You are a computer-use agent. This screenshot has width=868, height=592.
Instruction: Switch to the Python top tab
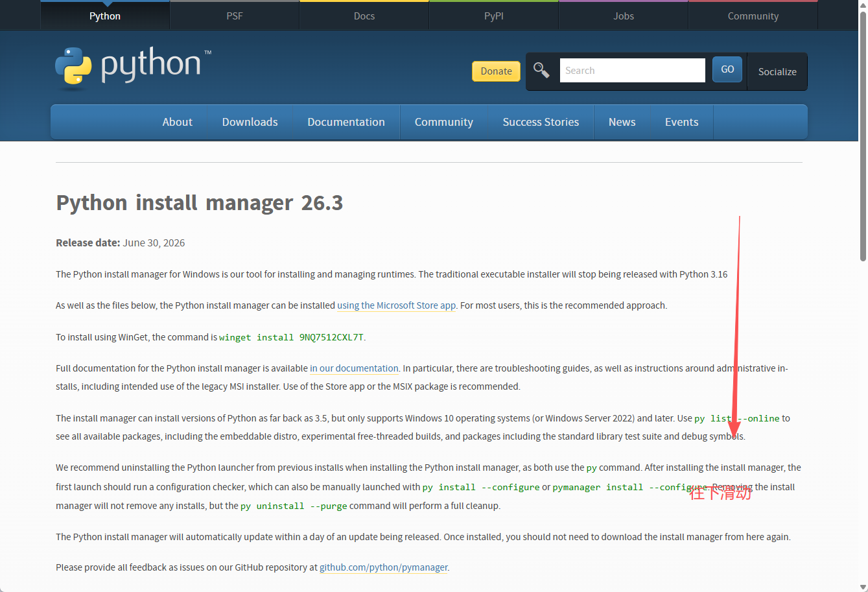105,16
